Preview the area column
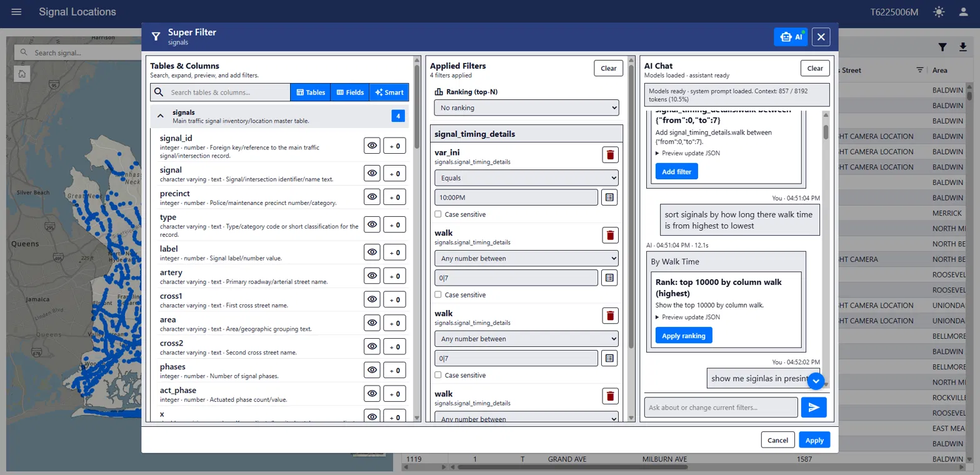 coord(372,322)
